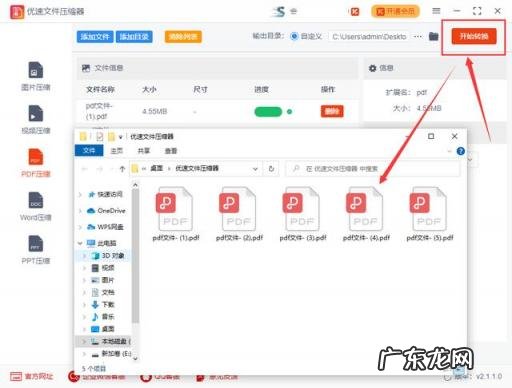Viewport: 512px width, 388px height.
Task: Click the red icon left of membership button
Action: tap(355, 12)
